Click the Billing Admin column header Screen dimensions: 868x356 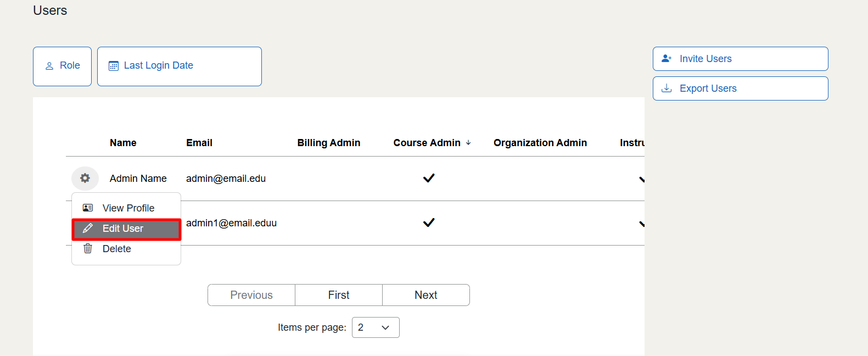point(329,143)
